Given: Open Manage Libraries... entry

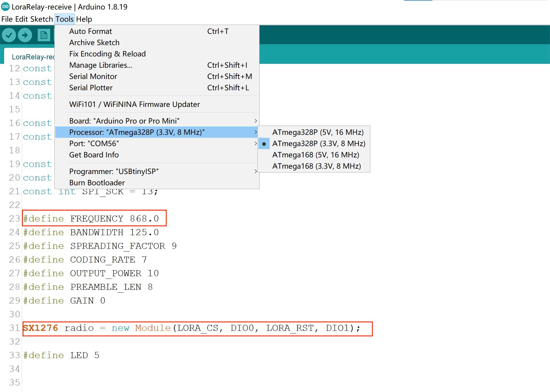Looking at the screenshot, I should tap(157, 65).
